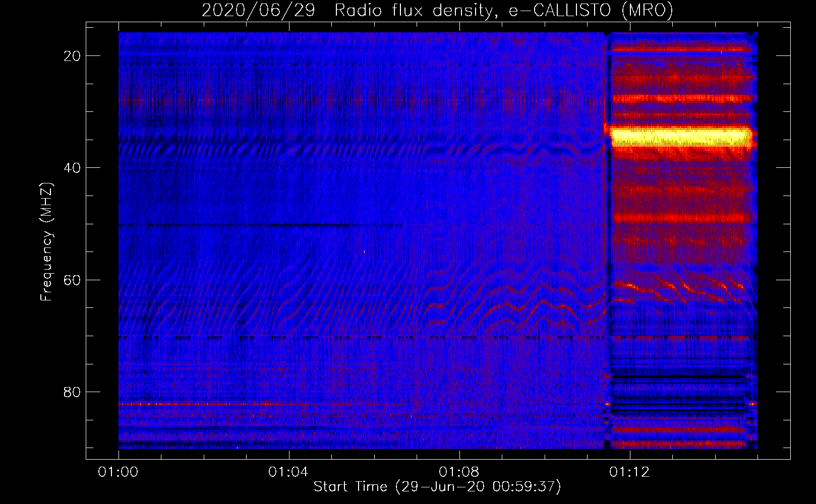Click the plot title '2020/06/29 Radio flux density'
Screen dimensions: 816x504
pyautogui.click(x=437, y=10)
